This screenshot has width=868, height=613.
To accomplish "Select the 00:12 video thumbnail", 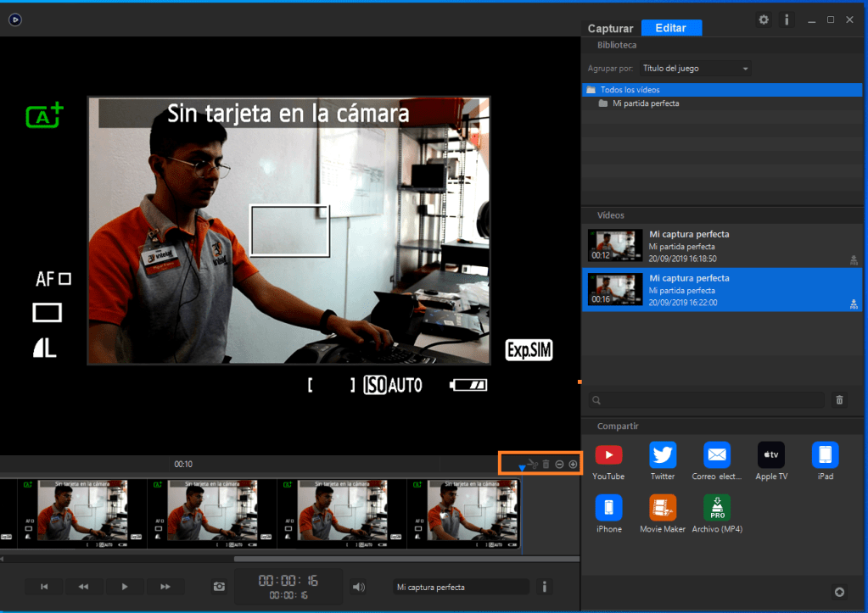I will [615, 245].
